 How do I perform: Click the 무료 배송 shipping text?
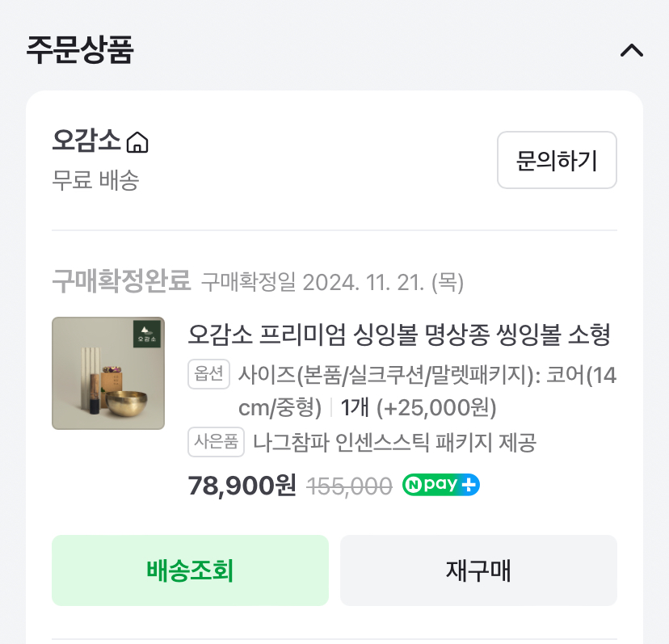coord(96,181)
